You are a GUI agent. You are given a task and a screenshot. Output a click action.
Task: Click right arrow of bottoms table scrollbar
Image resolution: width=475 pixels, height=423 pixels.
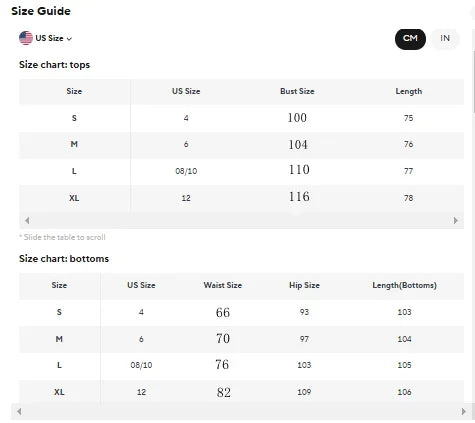click(x=464, y=411)
